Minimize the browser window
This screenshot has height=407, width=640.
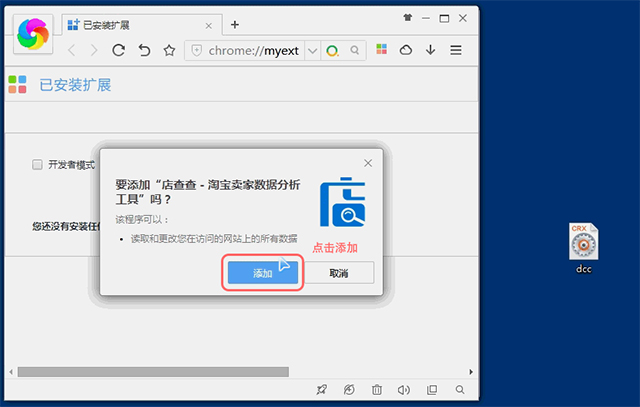pyautogui.click(x=426, y=18)
